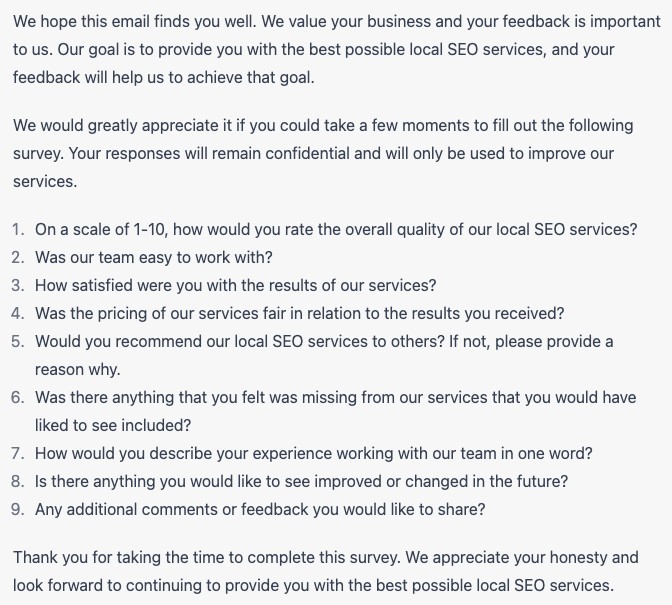Click the paragraph about filling out the survey

click(323, 153)
